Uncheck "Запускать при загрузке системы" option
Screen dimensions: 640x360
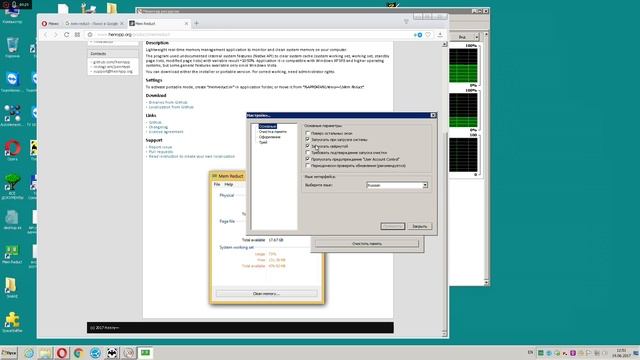[308, 140]
